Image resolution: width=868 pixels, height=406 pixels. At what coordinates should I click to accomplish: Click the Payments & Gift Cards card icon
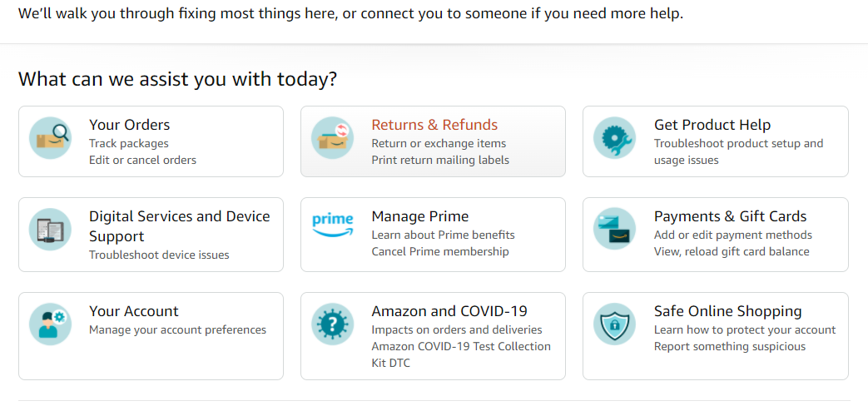click(x=614, y=229)
